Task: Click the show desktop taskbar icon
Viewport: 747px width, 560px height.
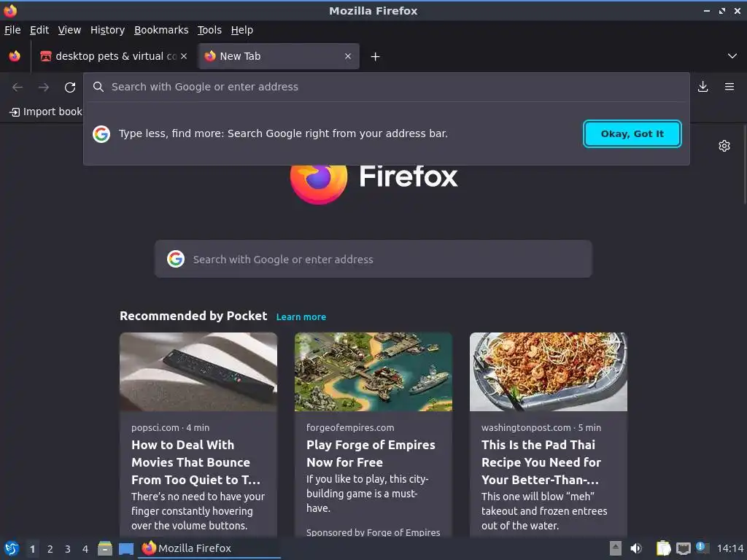Action: [x=125, y=549]
